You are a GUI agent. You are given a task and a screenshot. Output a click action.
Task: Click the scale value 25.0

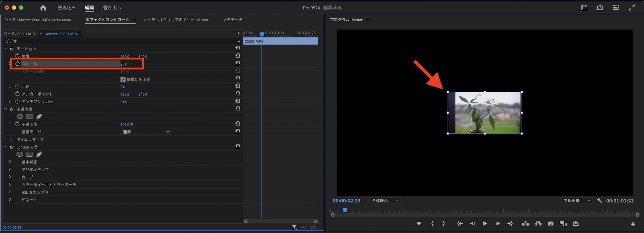pyautogui.click(x=124, y=64)
